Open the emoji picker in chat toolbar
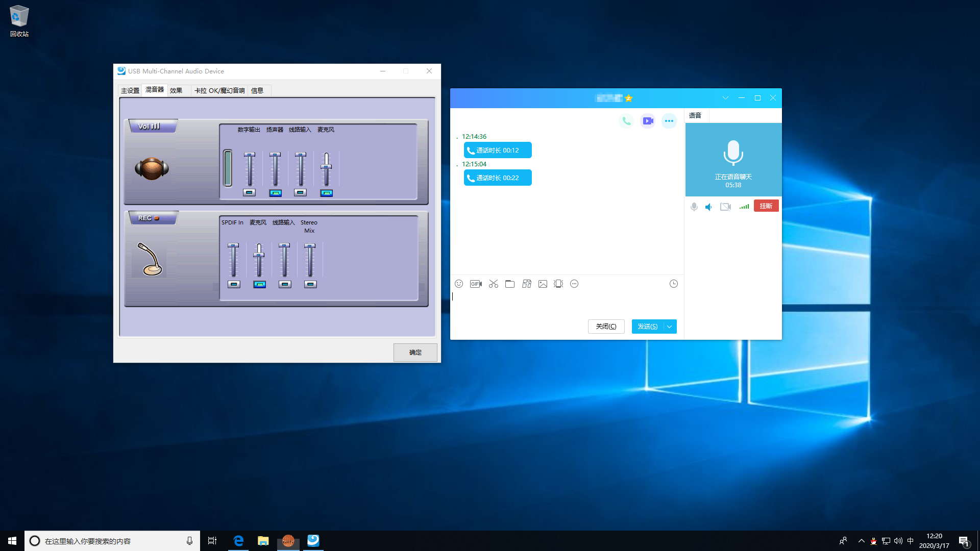This screenshot has width=980, height=551. pos(458,284)
